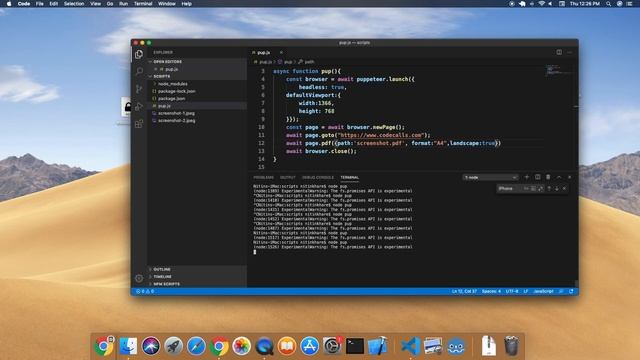This screenshot has height=360, width=640.
Task: Click the split editor icon
Action: (559, 52)
